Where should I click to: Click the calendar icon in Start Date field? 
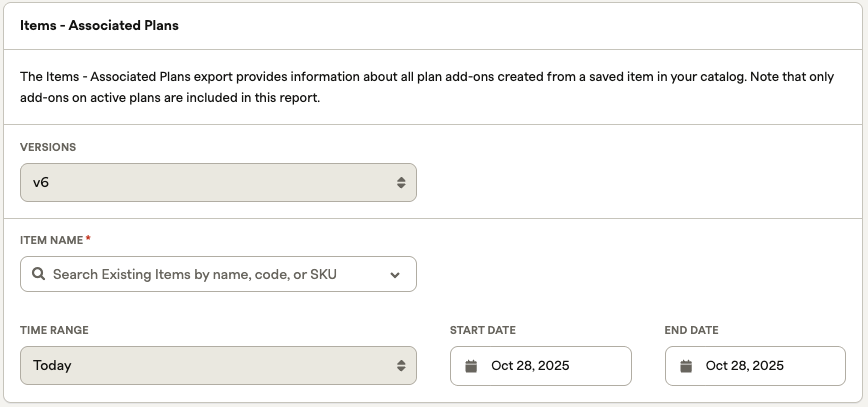pos(471,366)
